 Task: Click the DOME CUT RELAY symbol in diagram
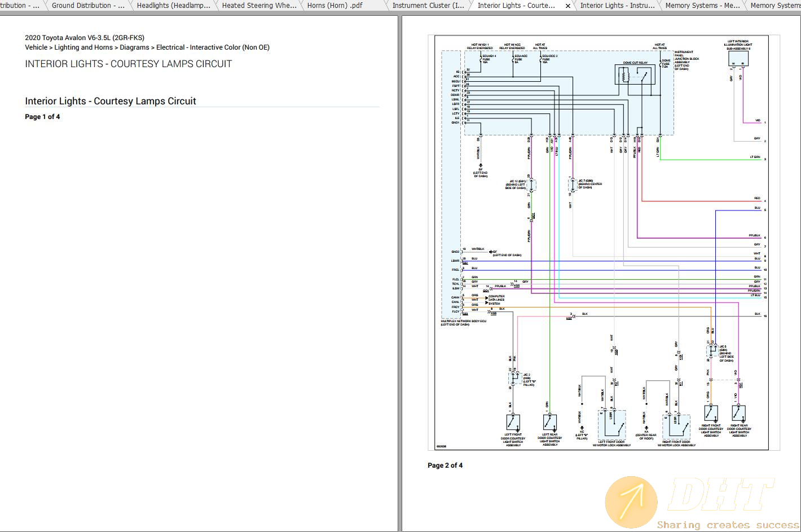635,75
